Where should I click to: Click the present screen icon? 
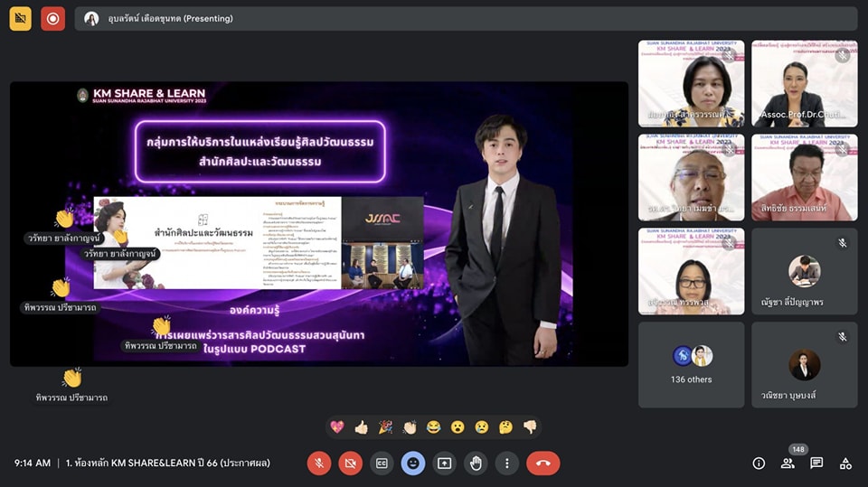[x=444, y=463]
